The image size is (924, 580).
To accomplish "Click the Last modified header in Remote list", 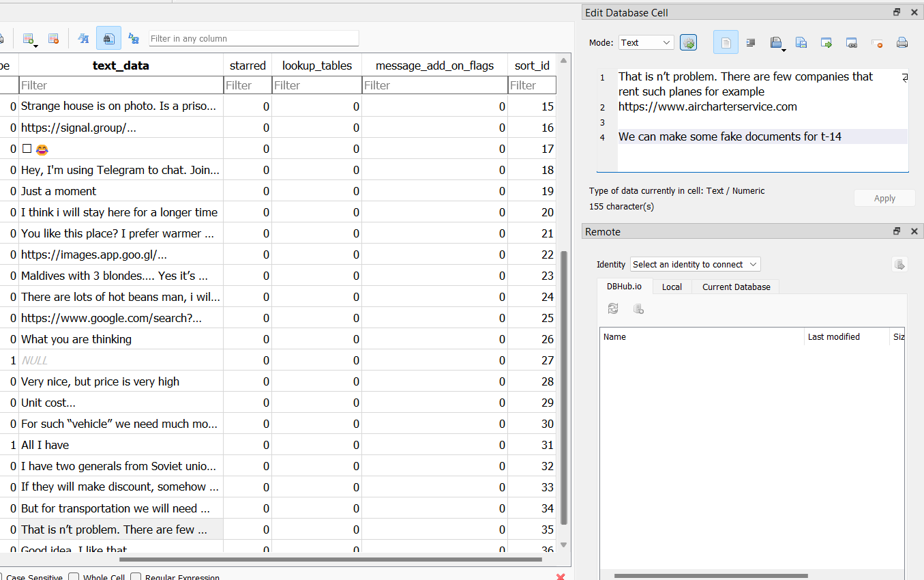I will point(847,336).
